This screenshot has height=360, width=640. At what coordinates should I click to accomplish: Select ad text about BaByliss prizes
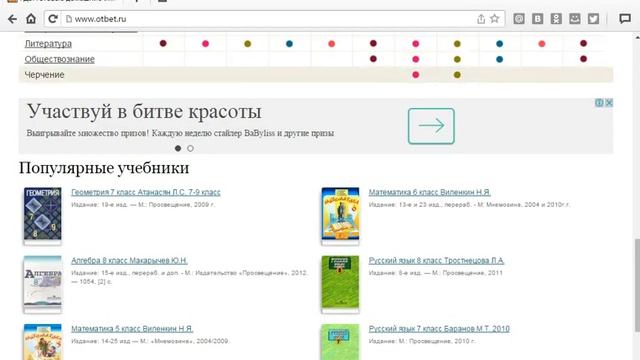180,133
